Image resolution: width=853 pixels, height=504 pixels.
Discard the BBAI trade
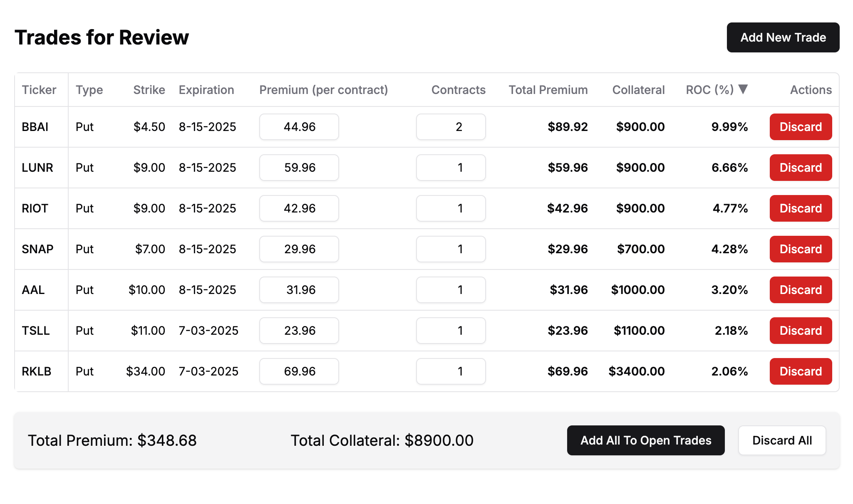pos(800,127)
